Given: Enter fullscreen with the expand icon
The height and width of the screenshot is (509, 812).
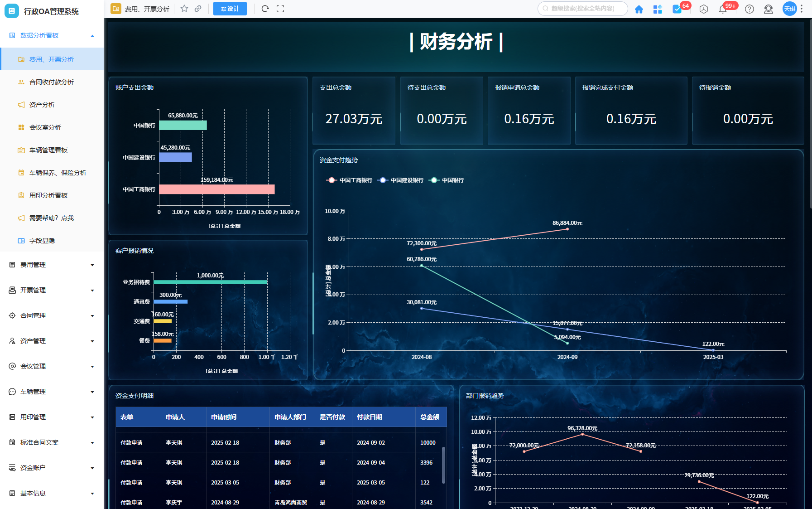Looking at the screenshot, I should (x=280, y=9).
